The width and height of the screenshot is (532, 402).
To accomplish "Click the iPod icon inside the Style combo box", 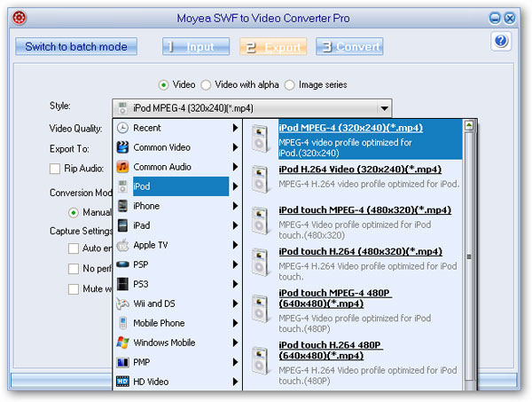I will click(x=122, y=108).
